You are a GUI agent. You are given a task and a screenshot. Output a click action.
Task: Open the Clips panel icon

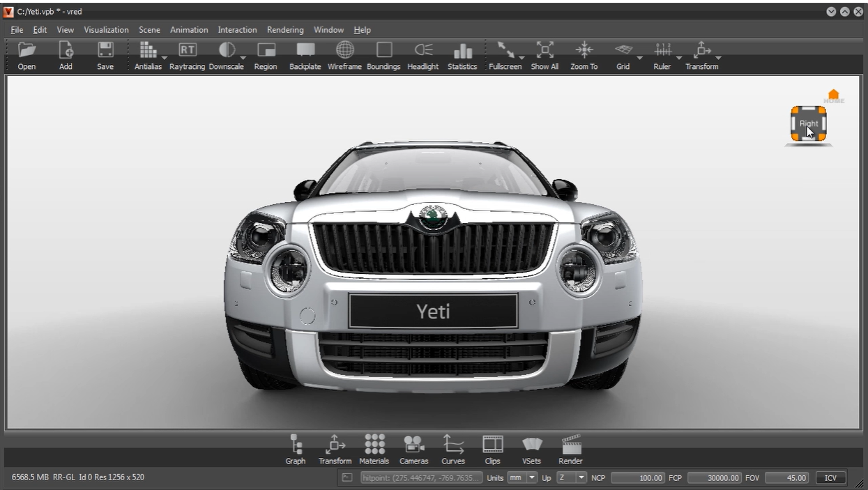click(493, 444)
